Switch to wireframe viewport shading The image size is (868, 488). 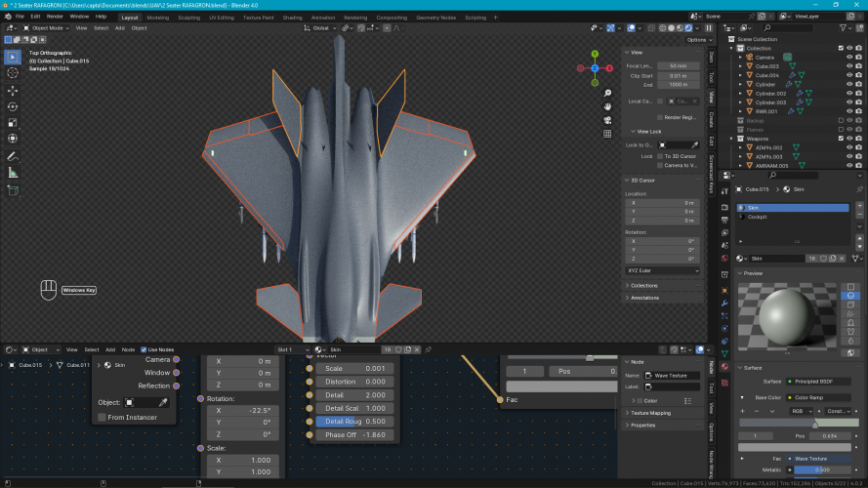[662, 27]
